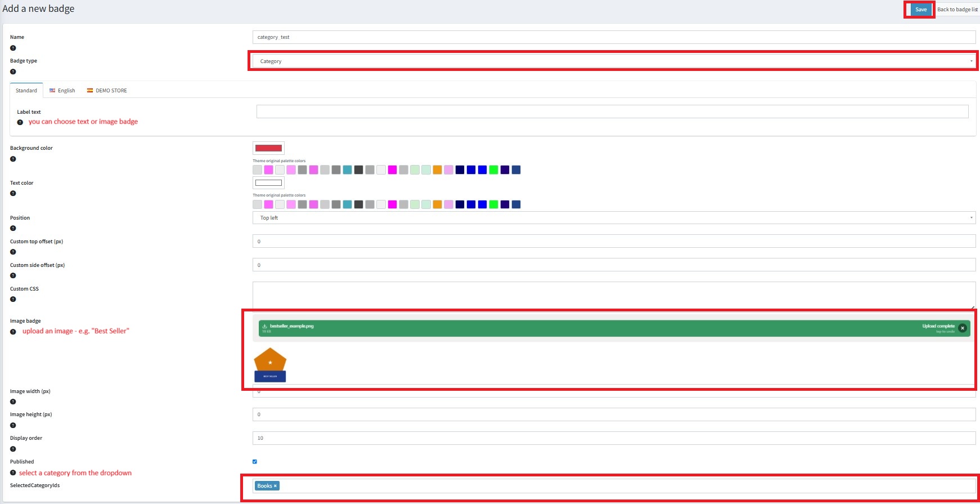Toggle the Published checkbox
The image size is (980, 504).
click(255, 462)
